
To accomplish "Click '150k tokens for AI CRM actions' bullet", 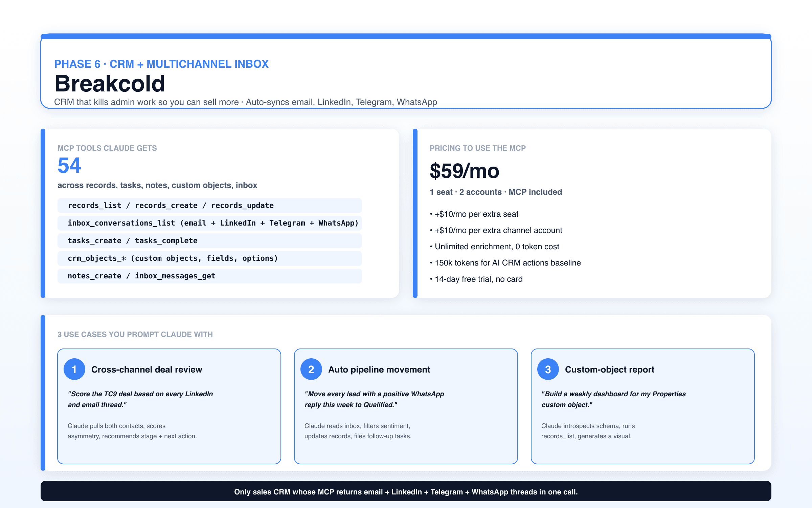I will pyautogui.click(x=505, y=263).
